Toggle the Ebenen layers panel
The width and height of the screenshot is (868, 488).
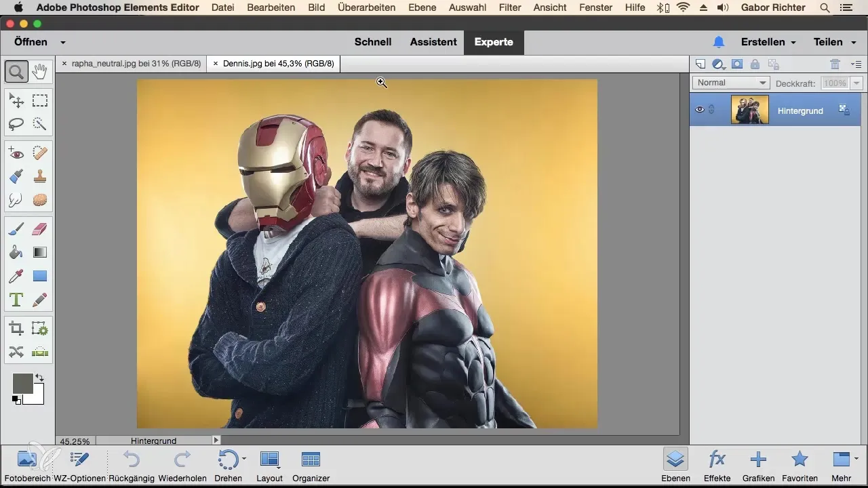[x=675, y=466]
